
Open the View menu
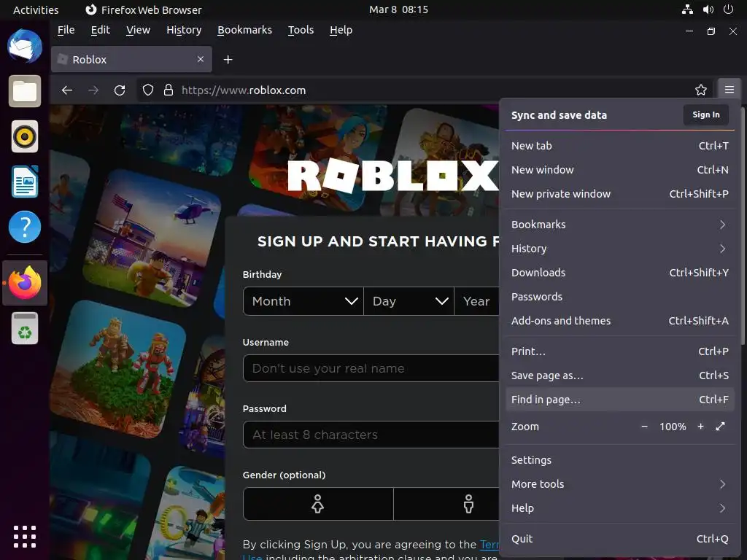point(138,30)
